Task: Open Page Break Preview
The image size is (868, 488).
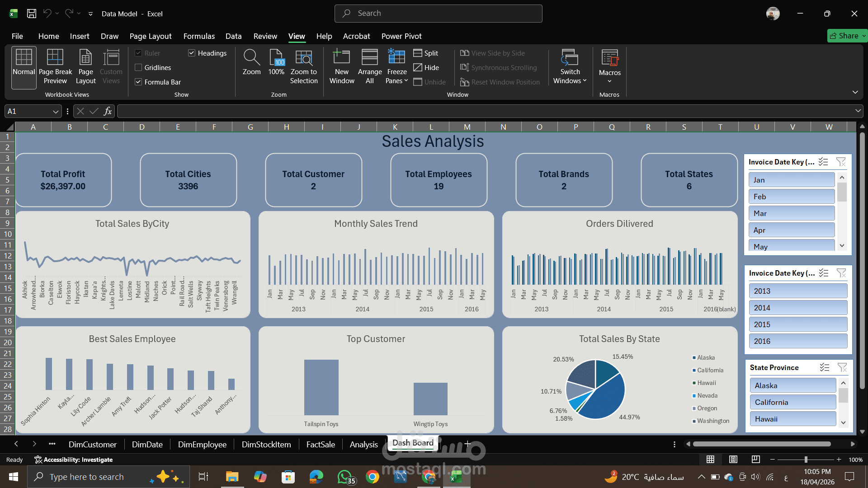Action: pyautogui.click(x=55, y=67)
